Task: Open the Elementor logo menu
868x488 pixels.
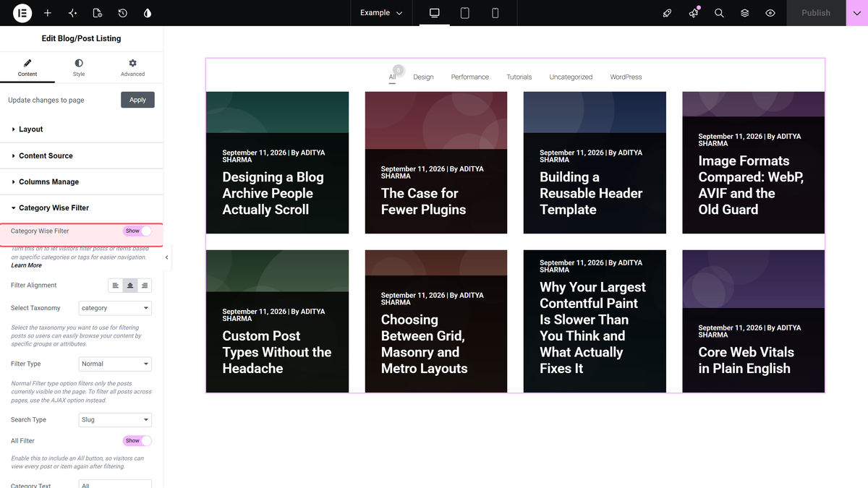Action: pos(22,13)
